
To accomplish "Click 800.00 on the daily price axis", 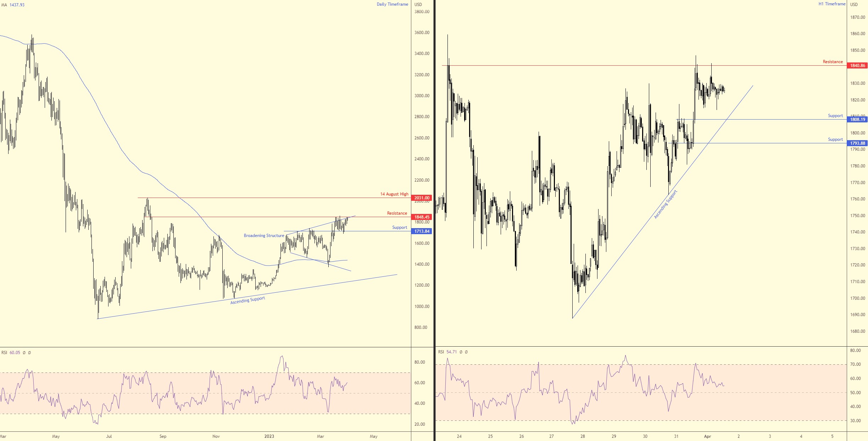I will point(421,327).
